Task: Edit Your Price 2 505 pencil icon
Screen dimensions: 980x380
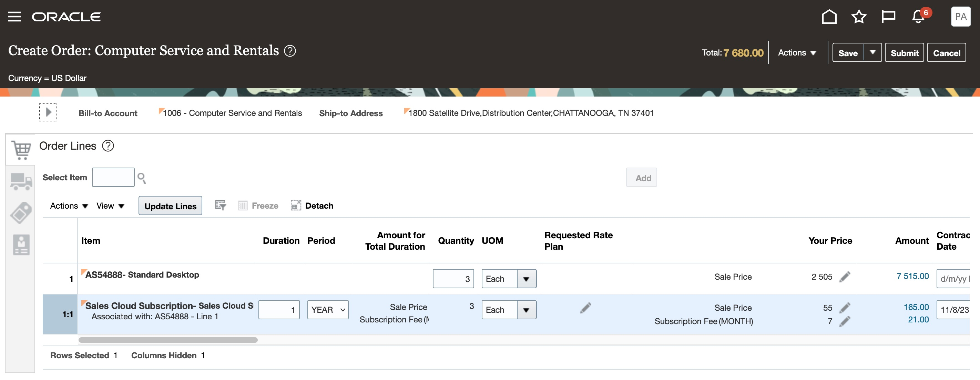Action: [x=845, y=277]
